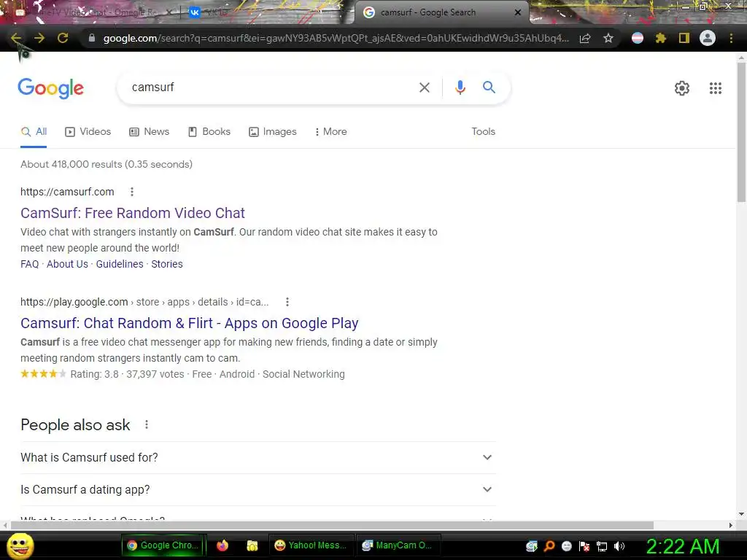Clear the search box with the X

click(425, 87)
